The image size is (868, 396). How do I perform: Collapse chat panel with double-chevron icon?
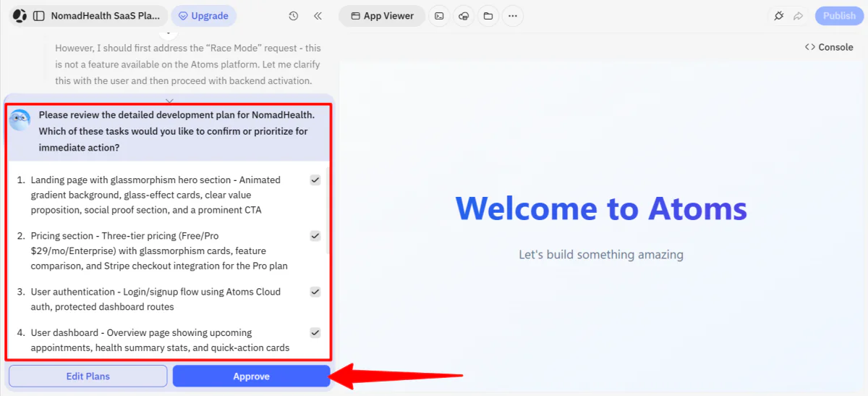coord(318,16)
